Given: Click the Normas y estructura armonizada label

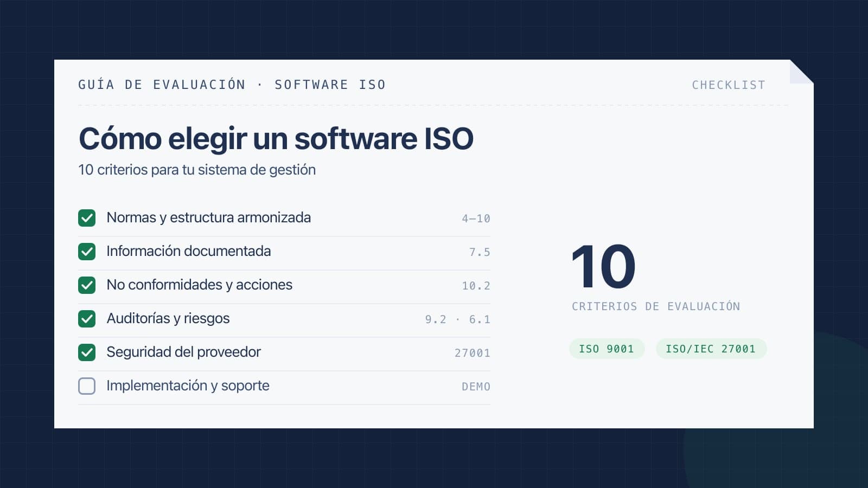Looking at the screenshot, I should 209,217.
